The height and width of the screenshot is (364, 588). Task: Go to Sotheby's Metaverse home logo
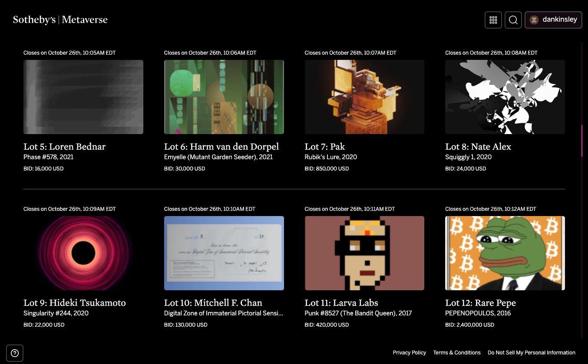click(60, 20)
